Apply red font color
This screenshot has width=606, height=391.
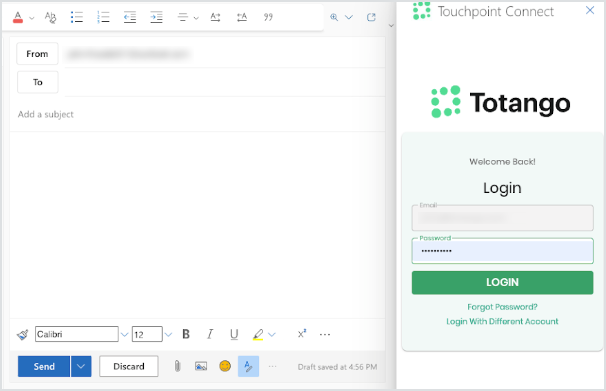point(18,17)
